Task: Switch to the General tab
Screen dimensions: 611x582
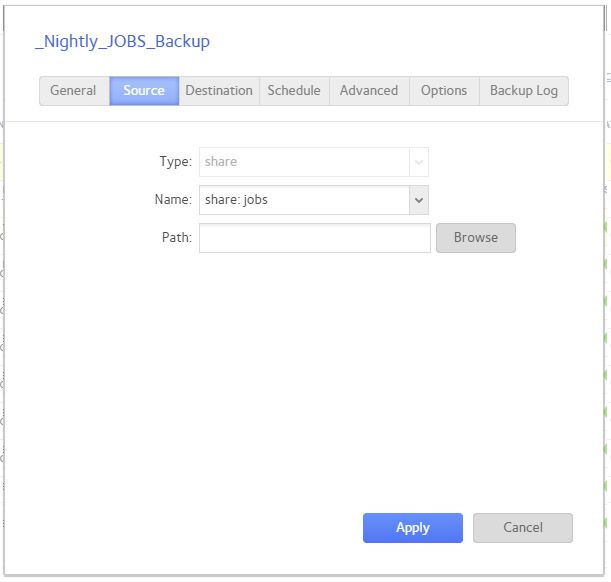Action: pos(73,91)
